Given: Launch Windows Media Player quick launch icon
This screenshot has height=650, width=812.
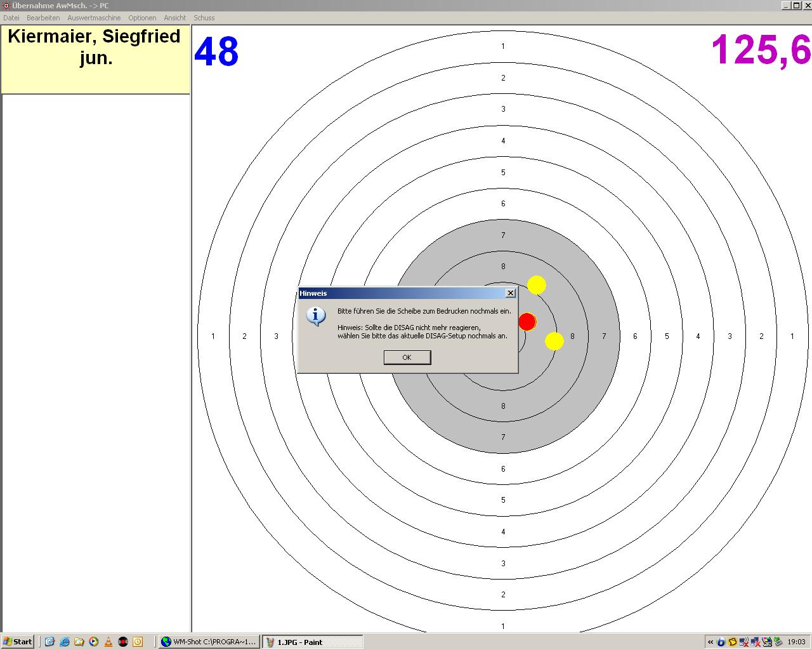Looking at the screenshot, I should pyautogui.click(x=94, y=642).
